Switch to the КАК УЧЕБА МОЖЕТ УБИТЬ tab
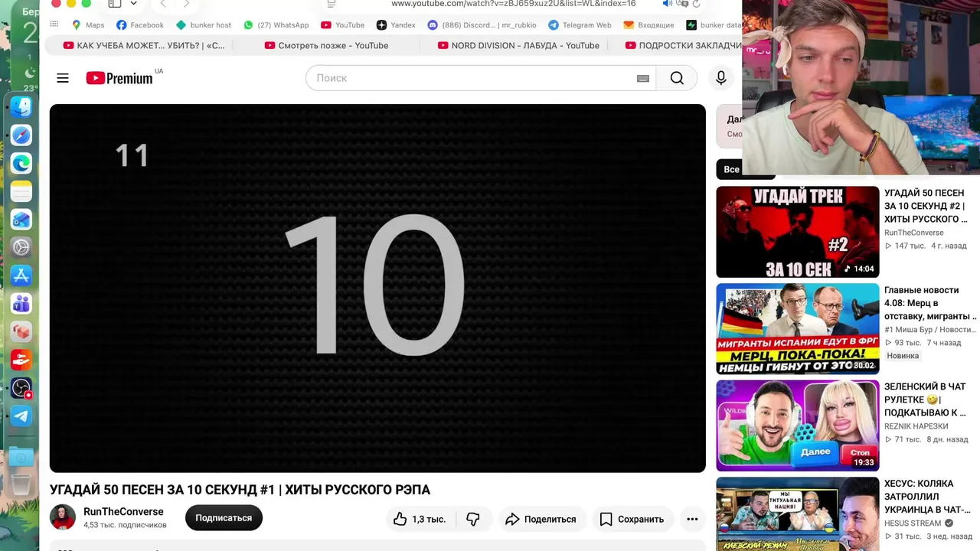The height and width of the screenshot is (551, 980). 144,46
